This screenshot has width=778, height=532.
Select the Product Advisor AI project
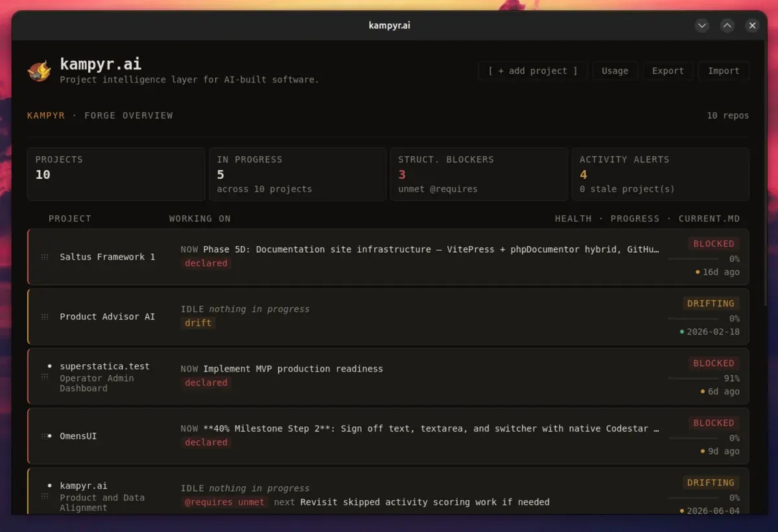pos(108,316)
